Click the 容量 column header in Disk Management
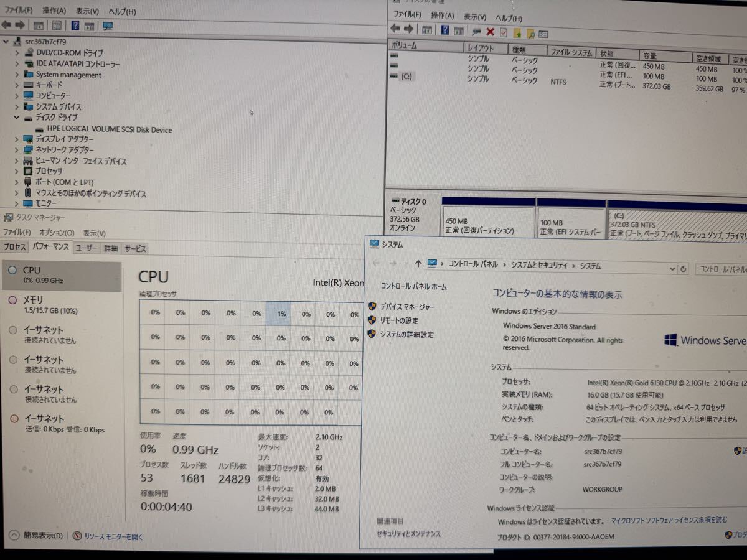The width and height of the screenshot is (747, 560). point(667,55)
